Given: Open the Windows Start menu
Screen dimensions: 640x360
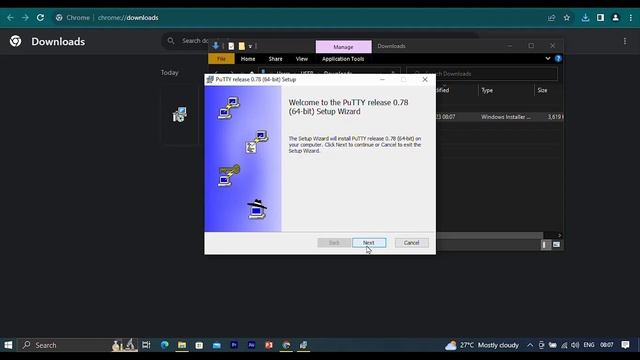Looking at the screenshot, I should point(8,345).
